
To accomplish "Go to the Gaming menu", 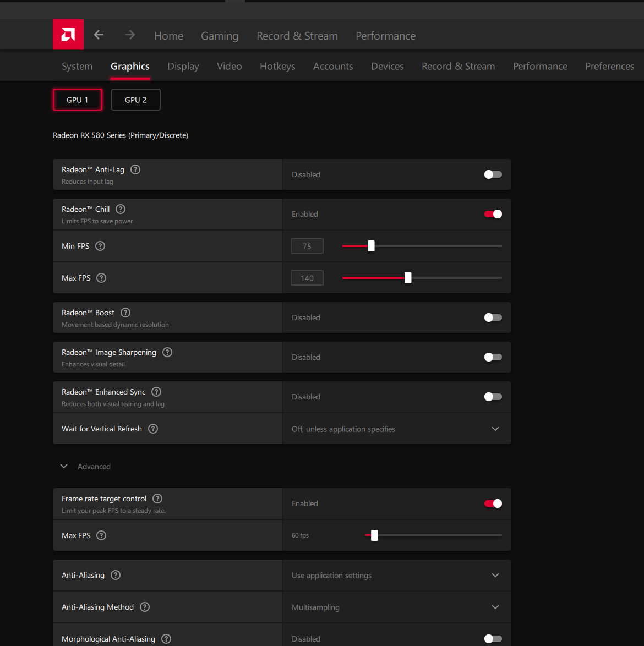I will (x=220, y=36).
